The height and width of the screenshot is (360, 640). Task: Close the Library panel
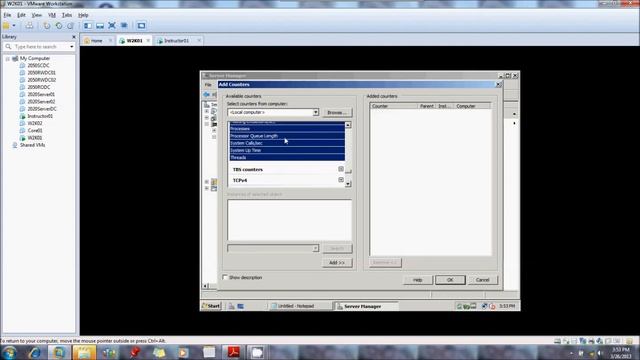tap(74, 37)
